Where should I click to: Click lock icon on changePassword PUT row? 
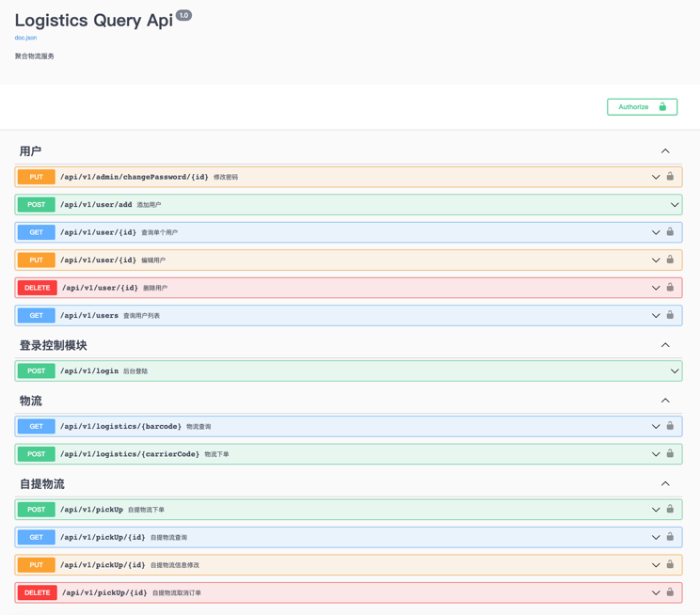pos(670,176)
